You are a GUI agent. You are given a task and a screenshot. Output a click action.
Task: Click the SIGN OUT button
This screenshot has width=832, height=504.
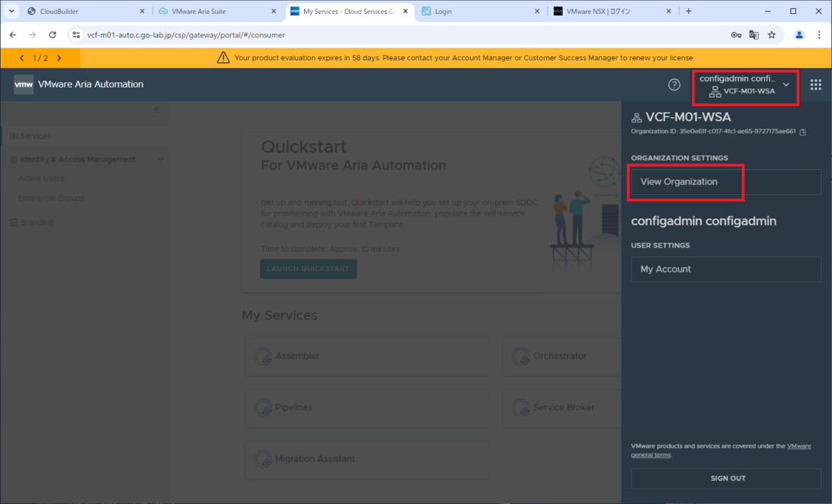726,478
